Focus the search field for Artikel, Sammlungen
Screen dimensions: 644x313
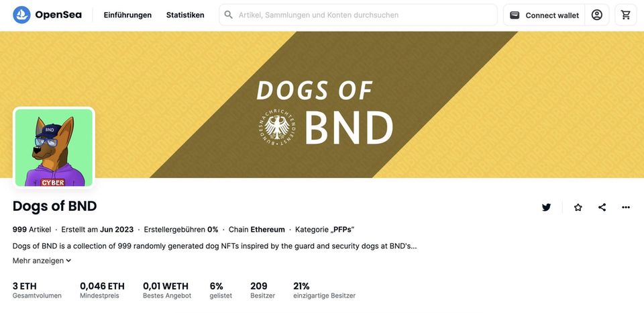coord(358,15)
